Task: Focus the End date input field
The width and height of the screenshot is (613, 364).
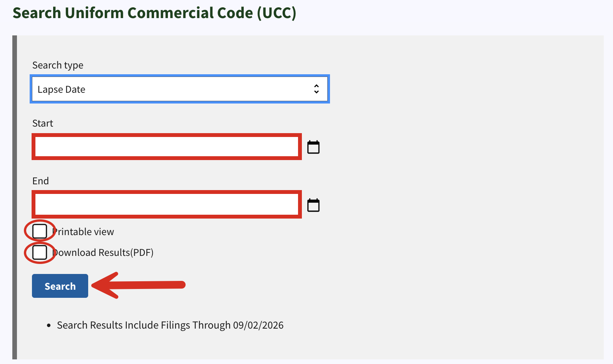Action: (x=167, y=204)
